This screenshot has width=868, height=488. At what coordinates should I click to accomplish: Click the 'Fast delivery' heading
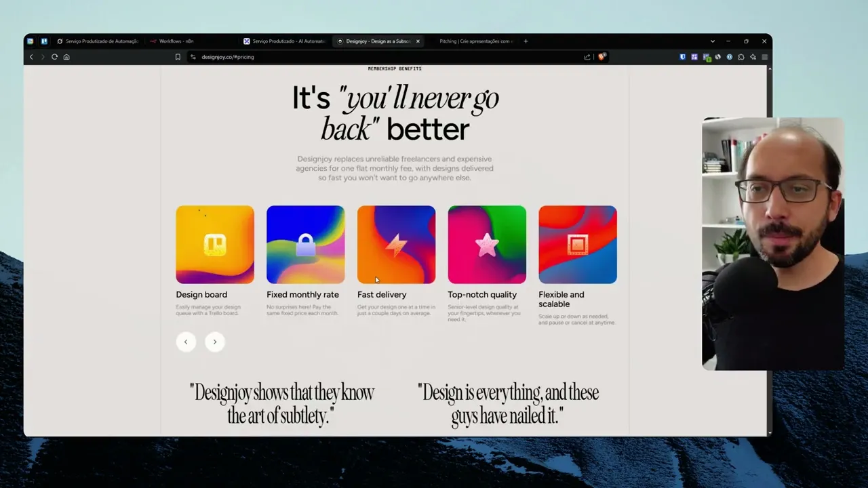(x=382, y=295)
